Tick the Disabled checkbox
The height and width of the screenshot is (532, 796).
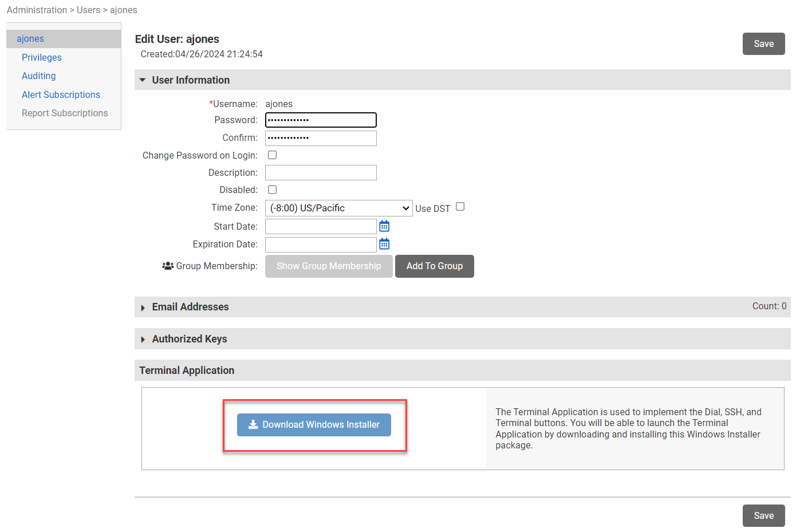273,190
